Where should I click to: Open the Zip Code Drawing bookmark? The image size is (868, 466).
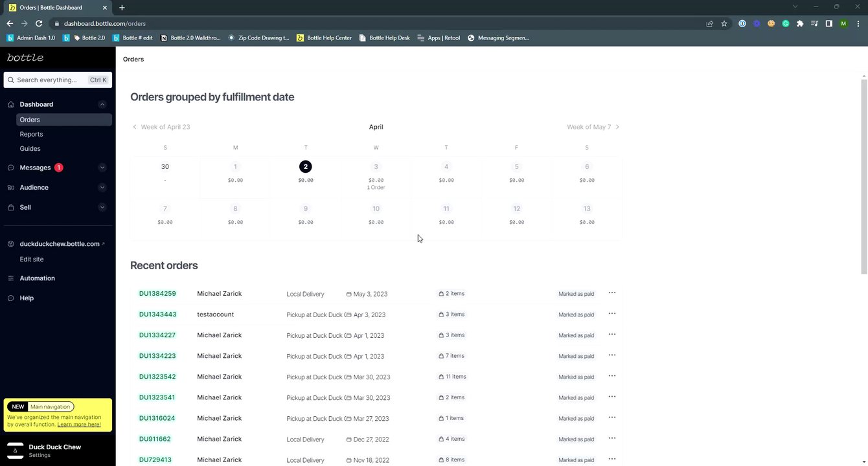(x=258, y=38)
